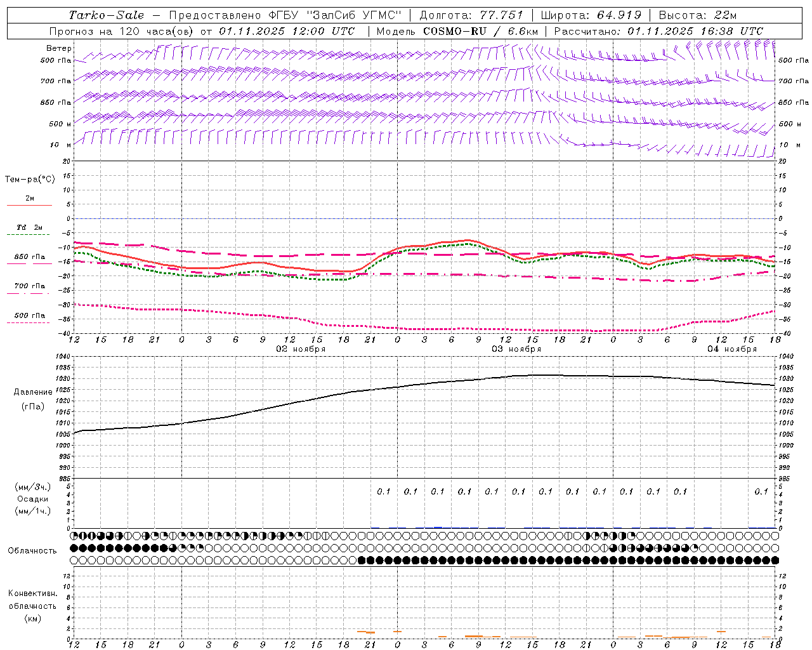Click the black pressure curve in Давление panel
The height and width of the screenshot is (650, 812).
pyautogui.click(x=425, y=383)
